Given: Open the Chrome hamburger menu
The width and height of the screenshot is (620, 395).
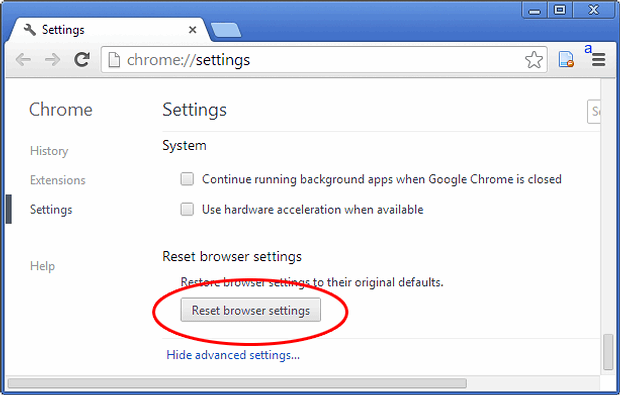Looking at the screenshot, I should [598, 60].
